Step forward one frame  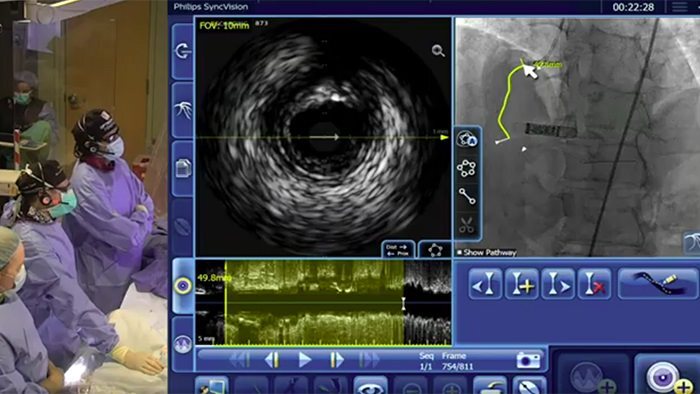pos(337,360)
